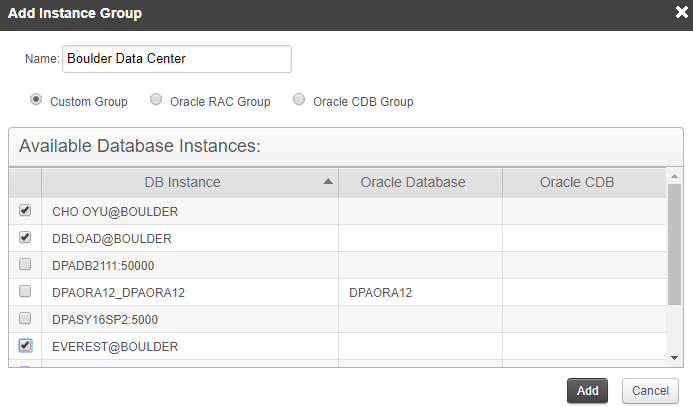
Task: Select the Custom Group radio button
Action: tap(36, 100)
